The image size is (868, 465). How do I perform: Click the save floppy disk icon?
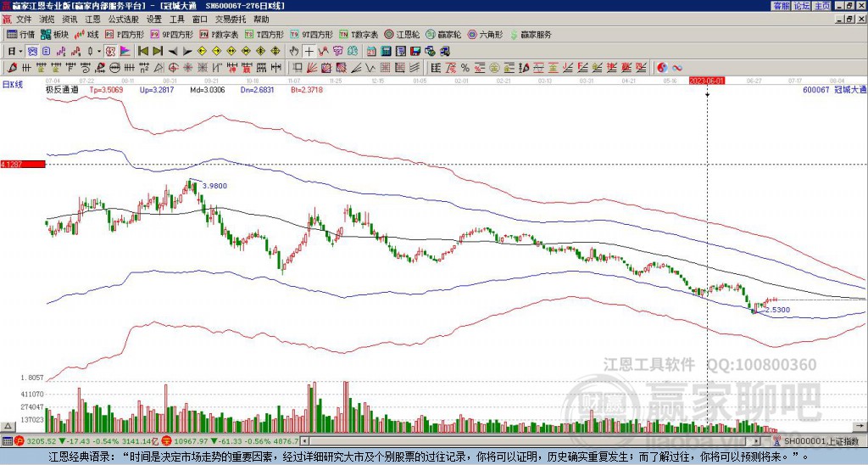415,51
